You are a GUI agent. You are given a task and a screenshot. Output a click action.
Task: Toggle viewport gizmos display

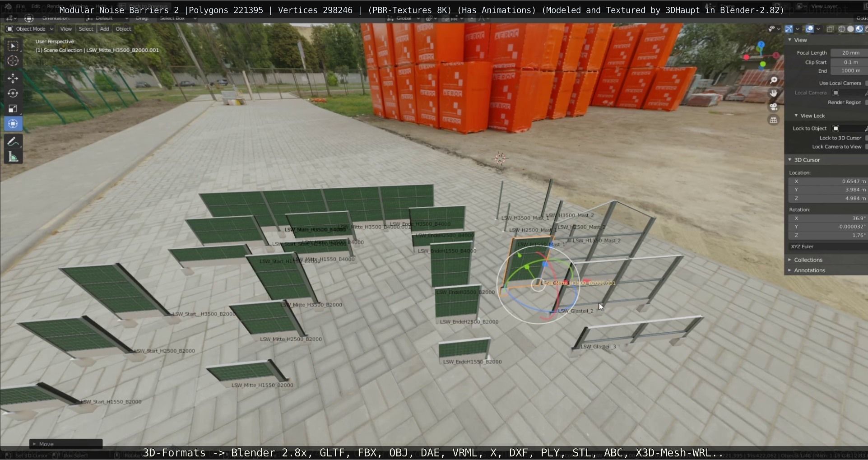pos(789,29)
